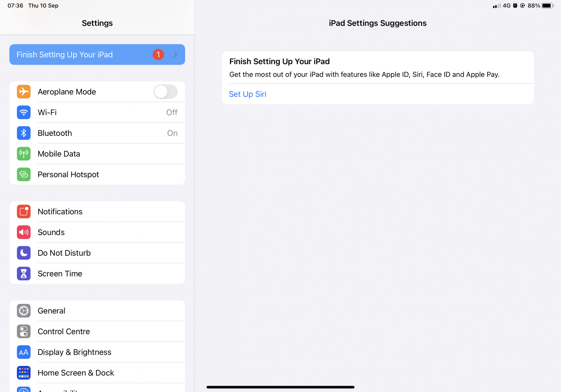Image resolution: width=561 pixels, height=392 pixels.
Task: Tap the Screen Time hourglass icon
Action: pyautogui.click(x=24, y=274)
